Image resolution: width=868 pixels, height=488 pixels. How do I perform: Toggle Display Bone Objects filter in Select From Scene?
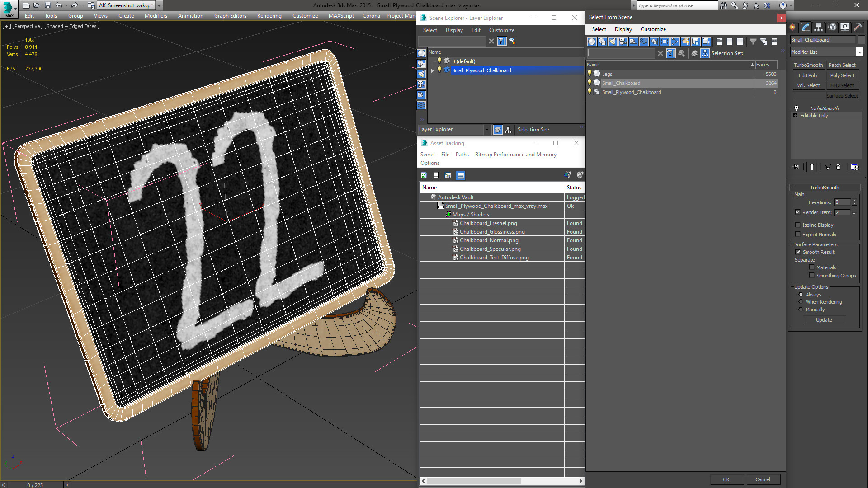[x=675, y=42]
